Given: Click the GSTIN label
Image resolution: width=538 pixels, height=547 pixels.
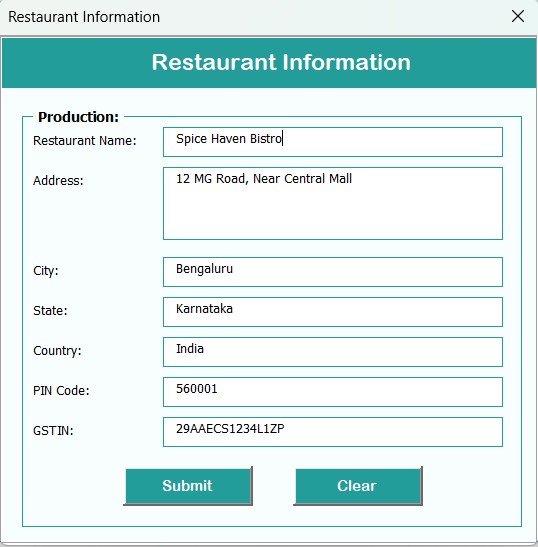Looking at the screenshot, I should point(53,430).
